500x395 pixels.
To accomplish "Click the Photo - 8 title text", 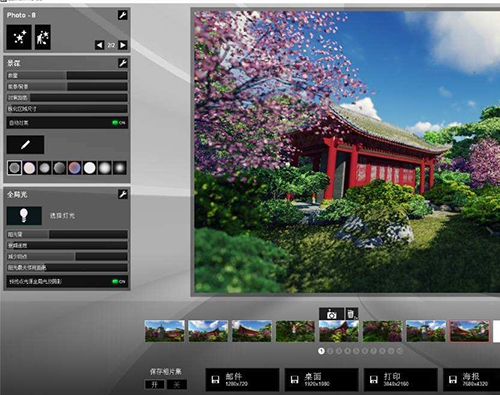I will click(x=21, y=15).
